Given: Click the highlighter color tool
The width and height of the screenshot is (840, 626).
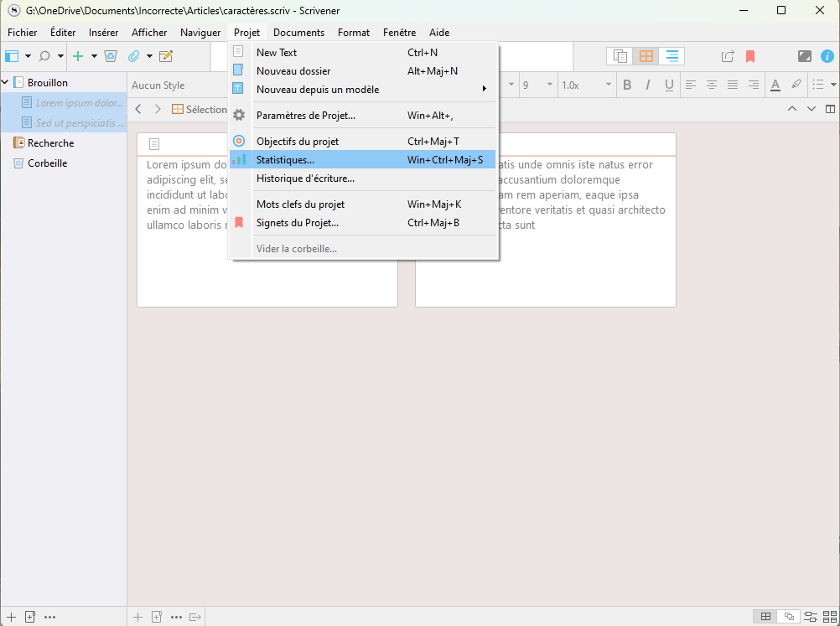Looking at the screenshot, I should click(796, 84).
